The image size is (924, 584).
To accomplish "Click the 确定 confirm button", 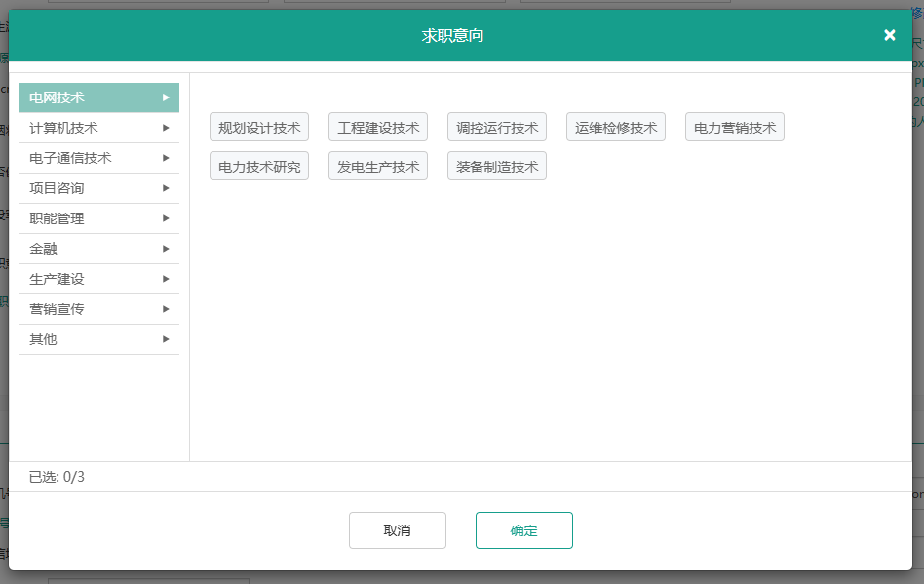I will pos(523,529).
